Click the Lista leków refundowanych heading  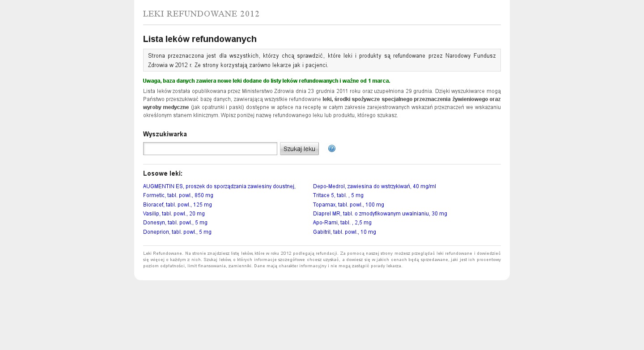pos(200,39)
